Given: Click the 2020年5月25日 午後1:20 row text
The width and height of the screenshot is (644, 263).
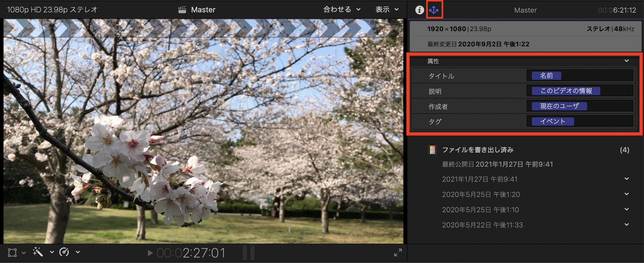Looking at the screenshot, I should tap(481, 194).
